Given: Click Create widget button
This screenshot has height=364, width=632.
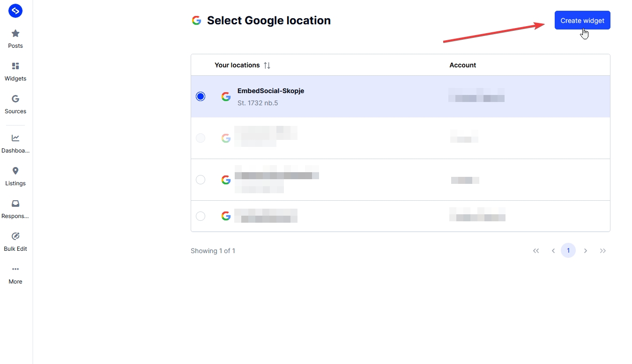Looking at the screenshot, I should pos(582,20).
